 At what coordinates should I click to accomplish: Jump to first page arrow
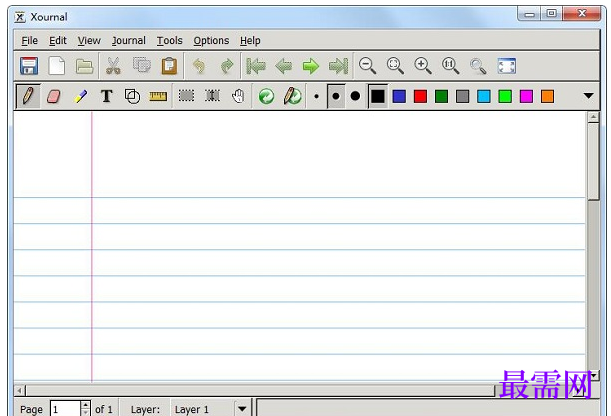[x=256, y=66]
